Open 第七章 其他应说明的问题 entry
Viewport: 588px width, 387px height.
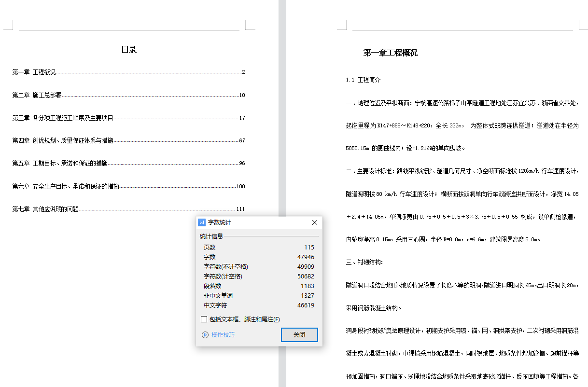[x=45, y=209]
